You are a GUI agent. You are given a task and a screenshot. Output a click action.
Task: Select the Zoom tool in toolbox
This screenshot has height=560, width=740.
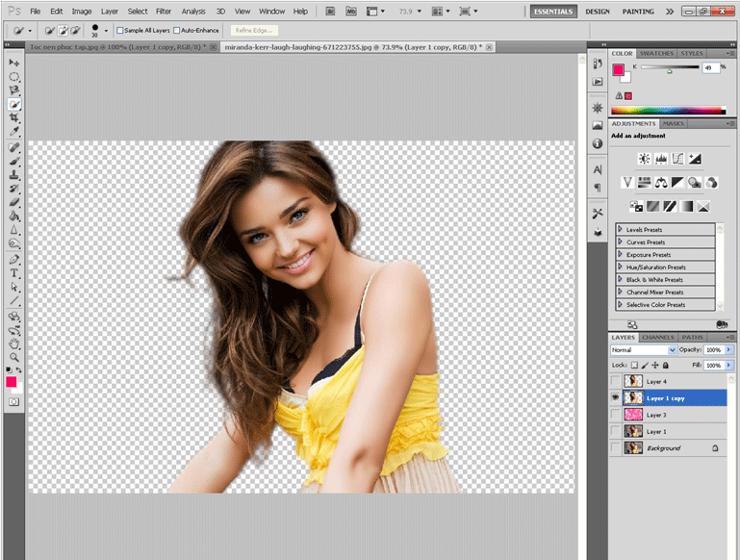click(x=14, y=356)
